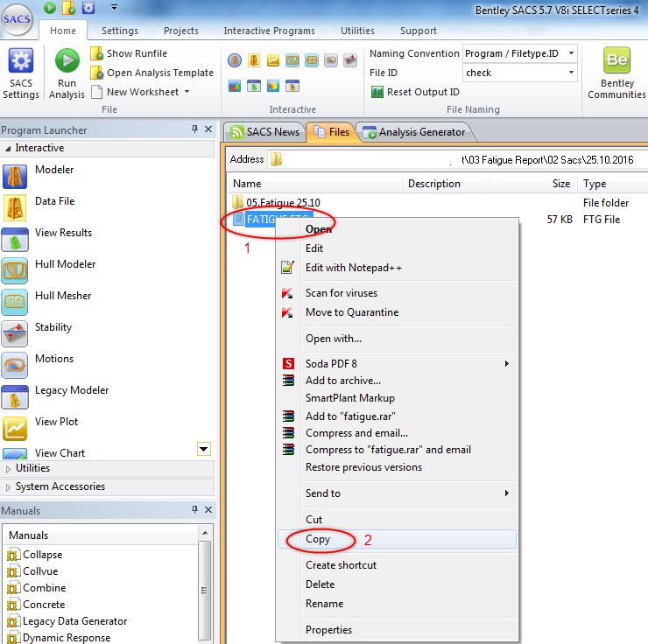Close the Manuals panel
The image size is (648, 644).
pos(208,509)
